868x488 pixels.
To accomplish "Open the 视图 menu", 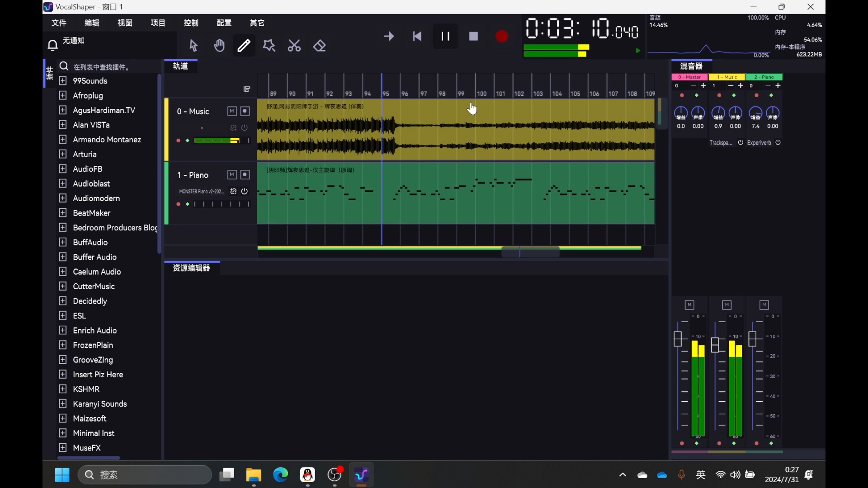I will (125, 23).
